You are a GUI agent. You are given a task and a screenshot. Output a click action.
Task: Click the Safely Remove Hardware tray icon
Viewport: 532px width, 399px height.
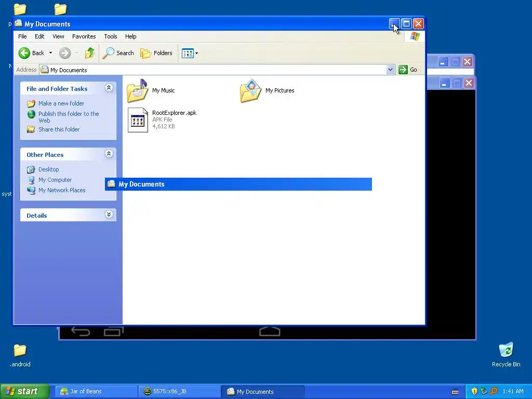click(484, 392)
